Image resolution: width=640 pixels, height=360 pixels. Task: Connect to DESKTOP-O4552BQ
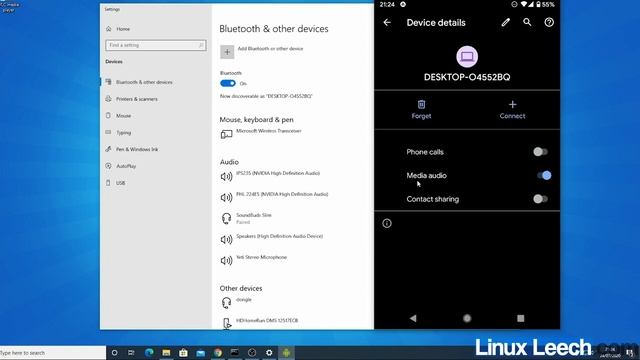coord(512,109)
